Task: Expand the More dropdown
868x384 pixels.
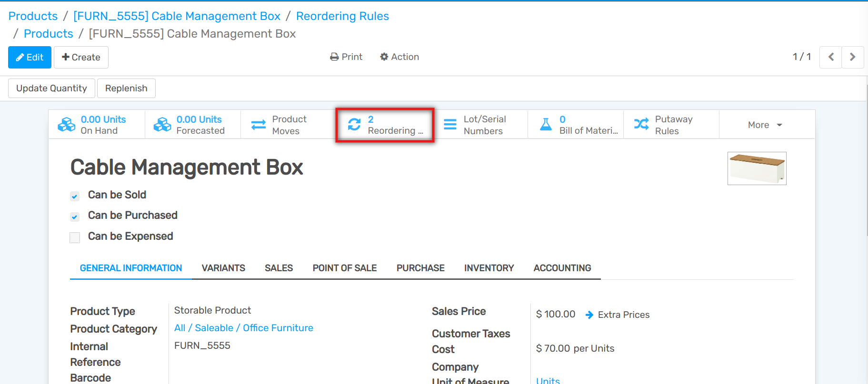Action: click(x=765, y=125)
